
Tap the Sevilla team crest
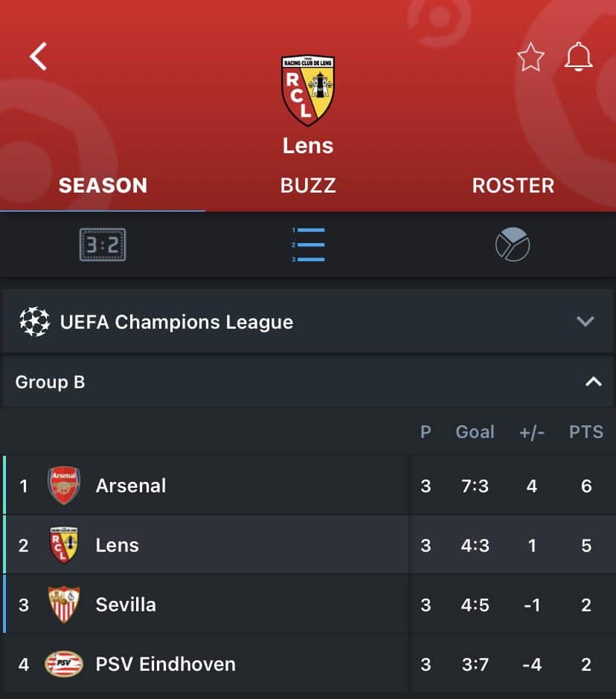point(64,604)
